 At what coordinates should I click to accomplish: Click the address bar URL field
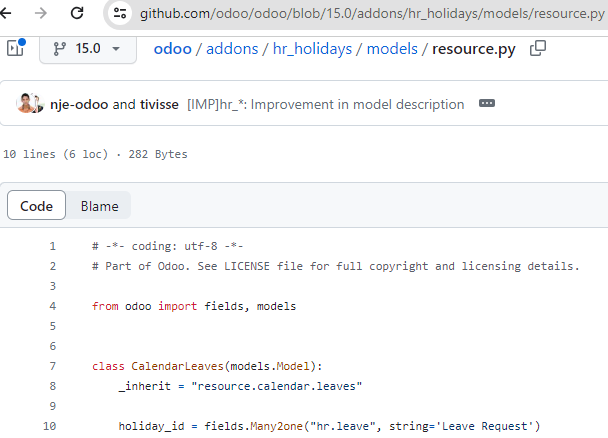(371, 14)
